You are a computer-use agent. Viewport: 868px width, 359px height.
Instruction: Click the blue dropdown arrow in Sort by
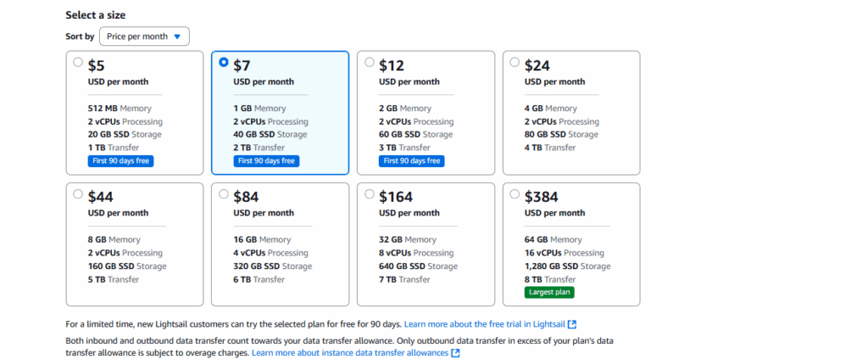click(177, 36)
